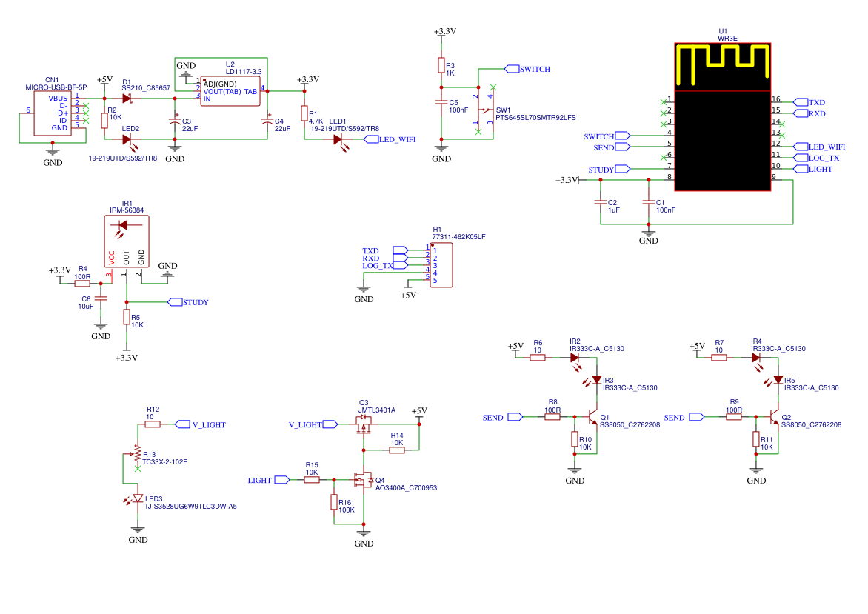The width and height of the screenshot is (868, 614).
Task: Click the 'TC33X-2-102E' part label
Action: tap(165, 461)
